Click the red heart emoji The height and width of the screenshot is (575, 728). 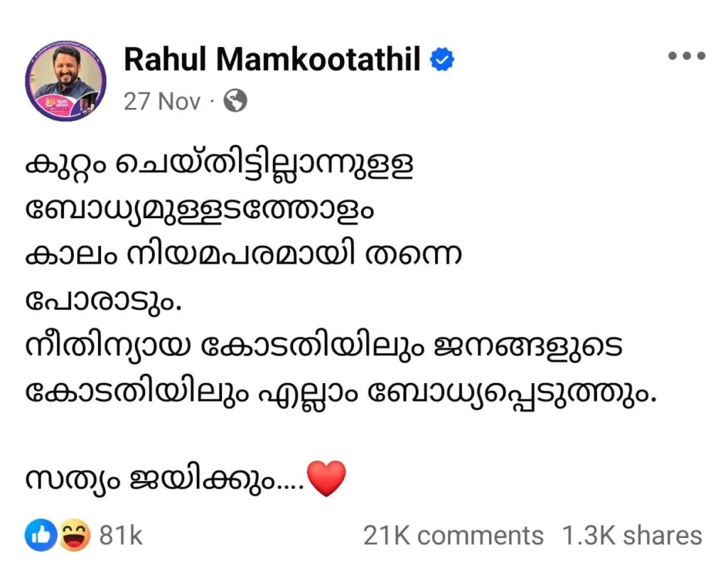click(x=327, y=478)
